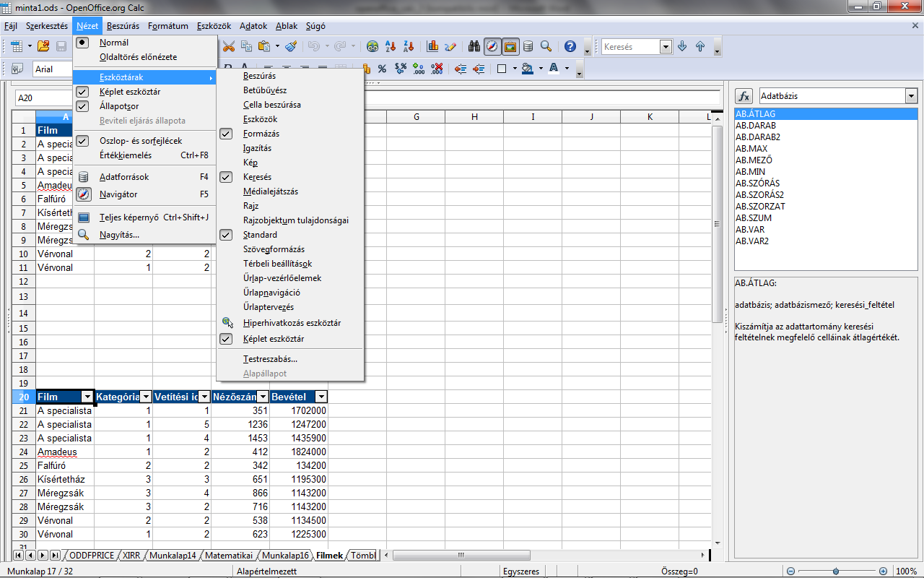This screenshot has height=578, width=924.
Task: Delete a decimal place with the toolbar icon
Action: pyautogui.click(x=437, y=69)
